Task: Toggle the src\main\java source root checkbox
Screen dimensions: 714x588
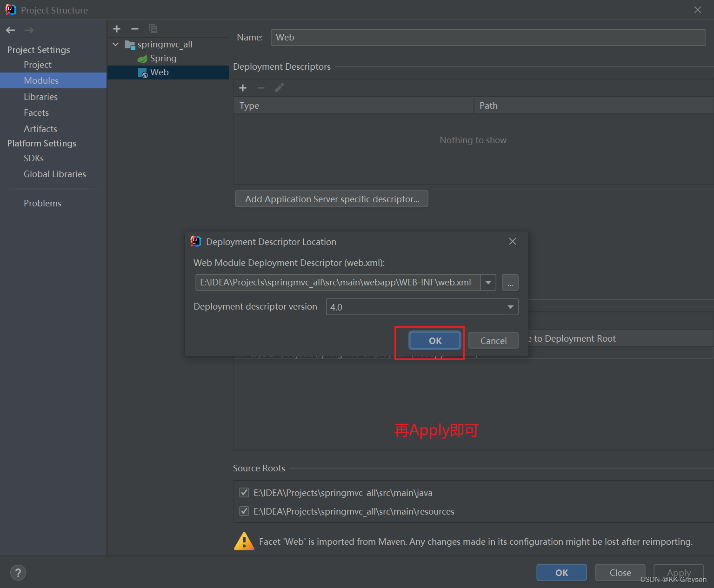Action: tap(244, 493)
